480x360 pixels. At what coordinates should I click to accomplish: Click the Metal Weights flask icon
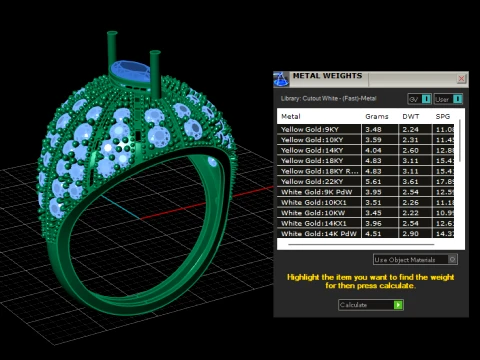281,79
